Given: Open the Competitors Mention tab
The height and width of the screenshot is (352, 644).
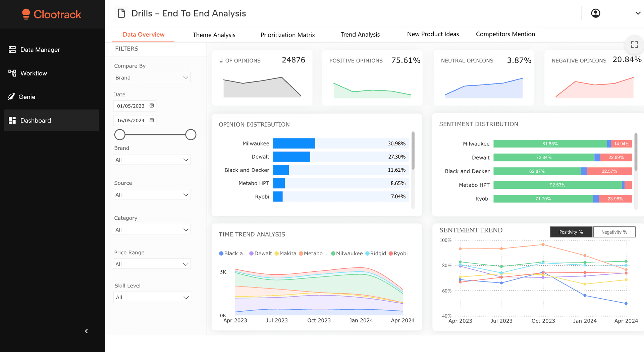Looking at the screenshot, I should [505, 34].
